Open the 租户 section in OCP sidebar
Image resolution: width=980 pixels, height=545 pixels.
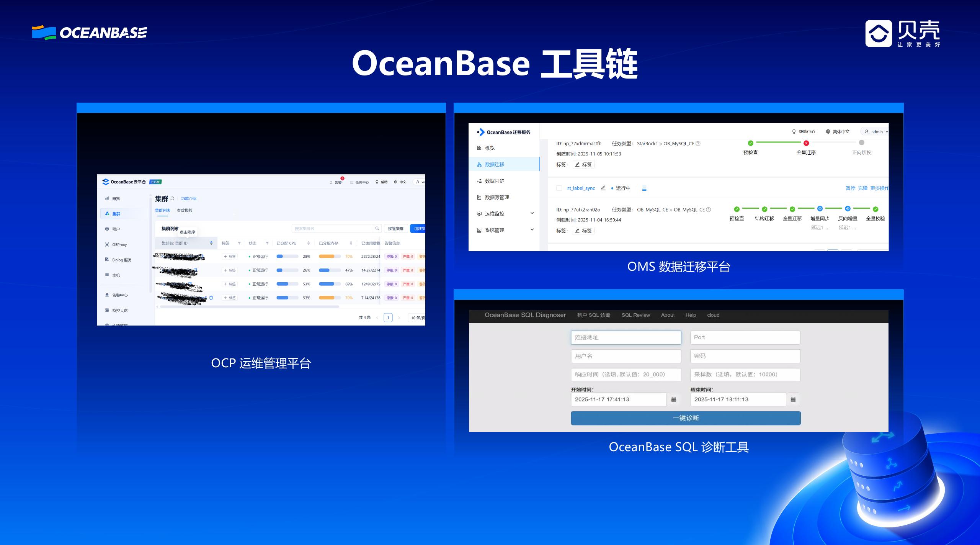pos(116,229)
